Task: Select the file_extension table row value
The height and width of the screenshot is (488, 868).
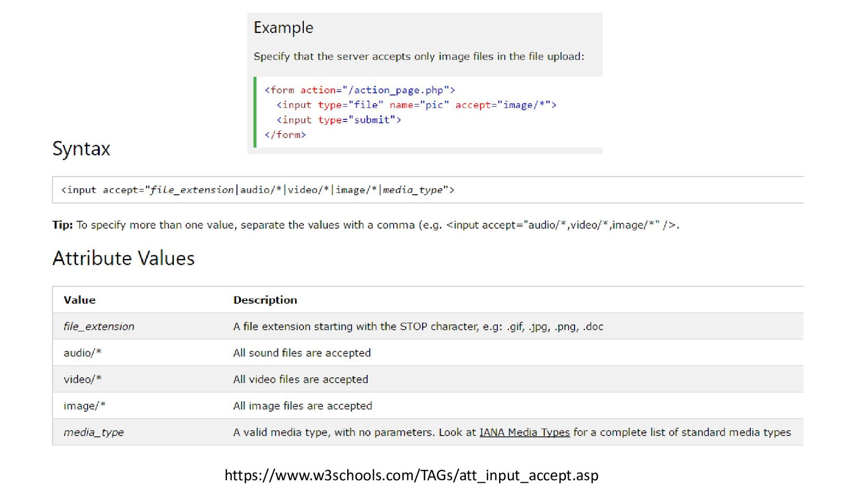Action: pyautogui.click(x=99, y=326)
